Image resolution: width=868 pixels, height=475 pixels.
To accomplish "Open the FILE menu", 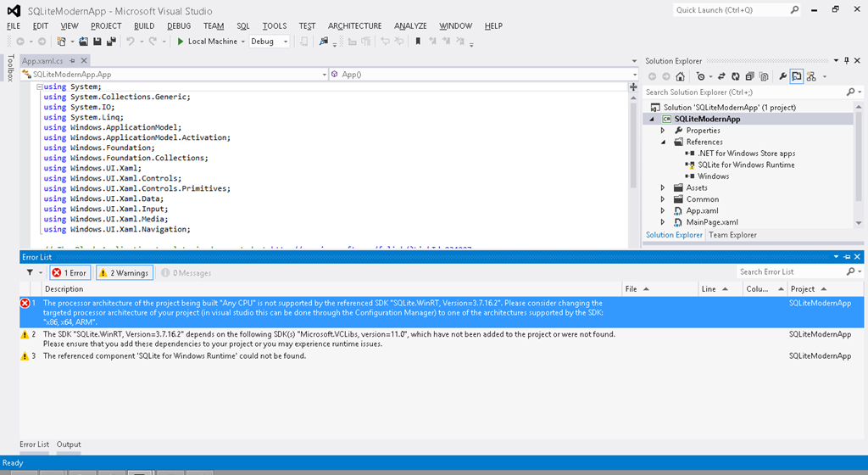I will point(14,26).
